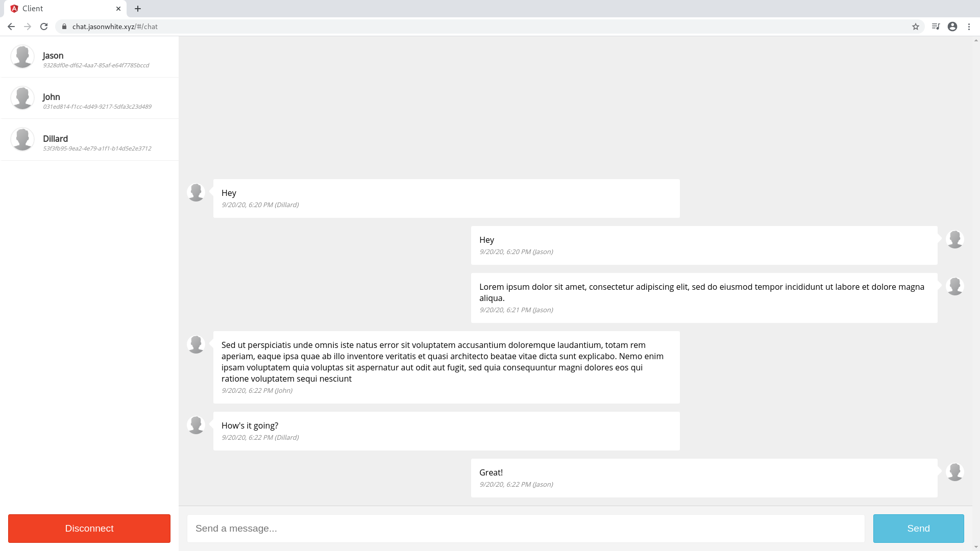The image size is (980, 551).
Task: Open a new browser tab
Action: pyautogui.click(x=138, y=9)
